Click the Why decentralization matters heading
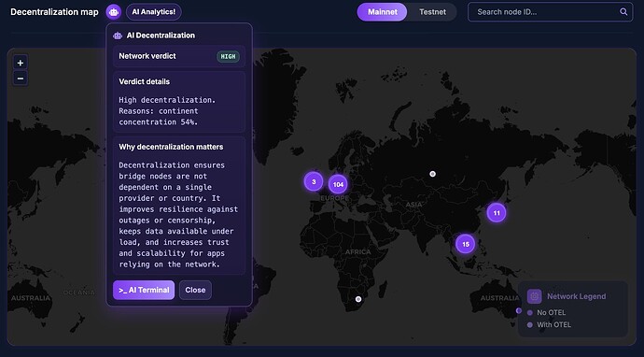This screenshot has height=357, width=644. point(171,147)
